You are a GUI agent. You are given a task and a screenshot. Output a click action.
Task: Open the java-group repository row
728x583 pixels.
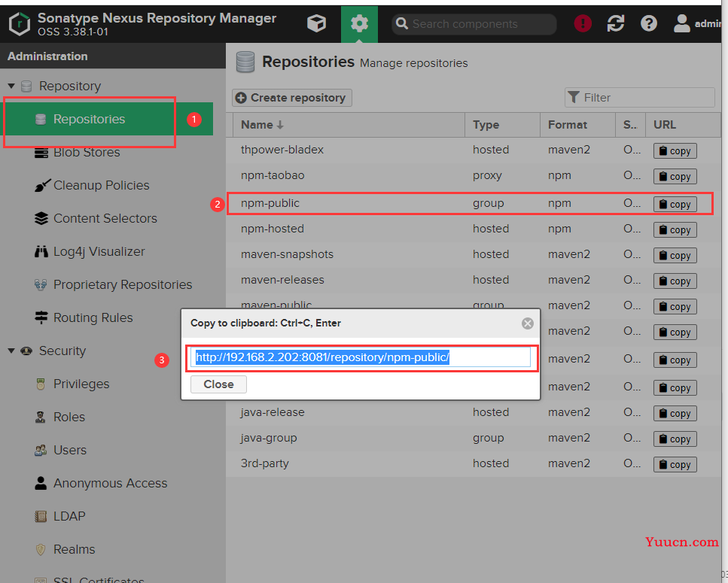(x=474, y=439)
